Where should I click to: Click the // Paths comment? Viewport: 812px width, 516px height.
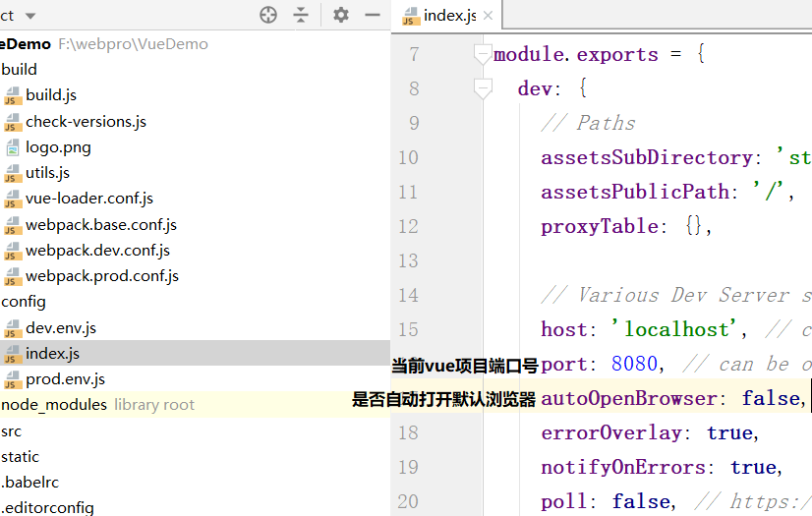(x=588, y=123)
